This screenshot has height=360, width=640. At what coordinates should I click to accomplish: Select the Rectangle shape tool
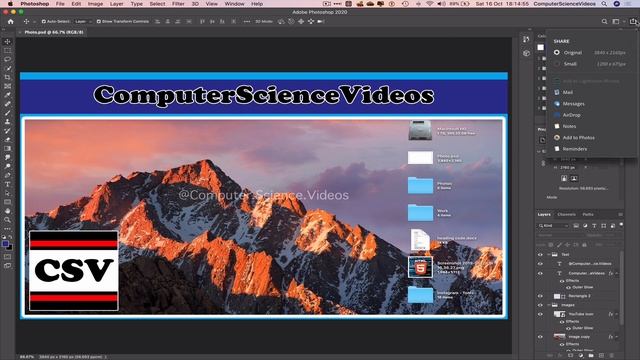pos(7,202)
